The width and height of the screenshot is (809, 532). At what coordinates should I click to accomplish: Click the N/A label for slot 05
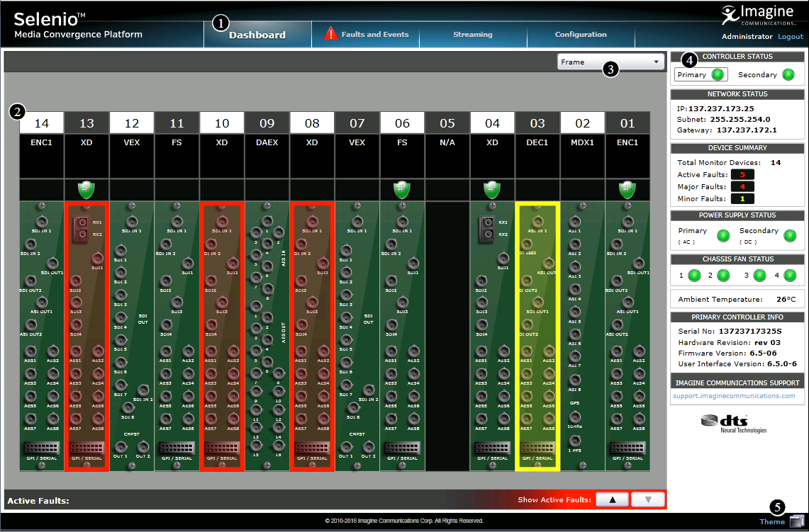pos(447,142)
